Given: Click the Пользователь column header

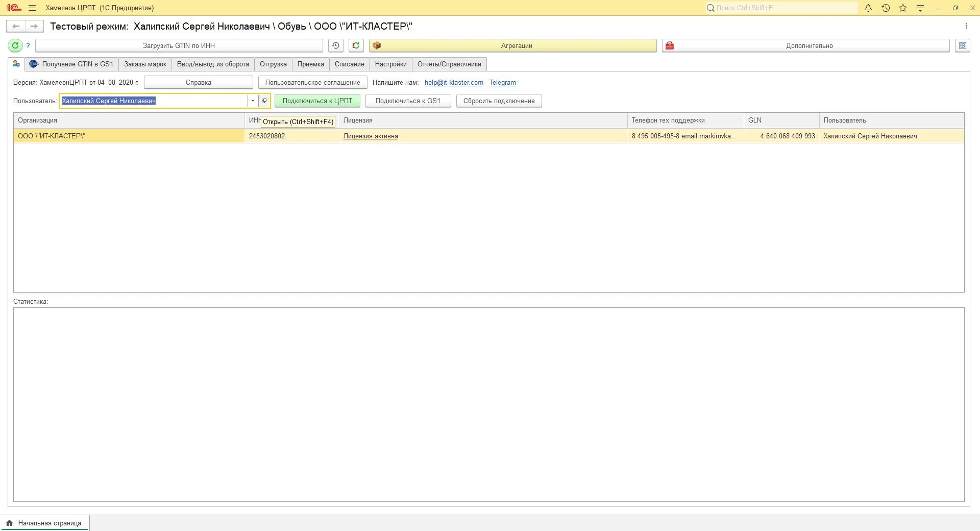Looking at the screenshot, I should click(x=892, y=120).
